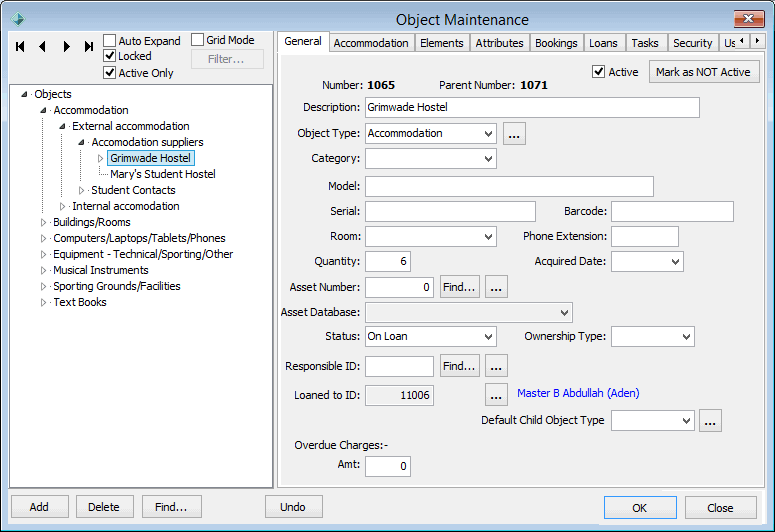Click Mark as NOT Active button
The height and width of the screenshot is (532, 775).
[x=703, y=72]
